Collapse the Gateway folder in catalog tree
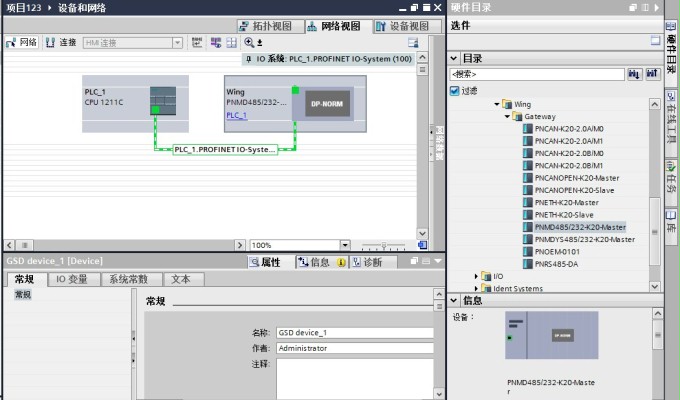The image size is (680, 400). [x=507, y=116]
